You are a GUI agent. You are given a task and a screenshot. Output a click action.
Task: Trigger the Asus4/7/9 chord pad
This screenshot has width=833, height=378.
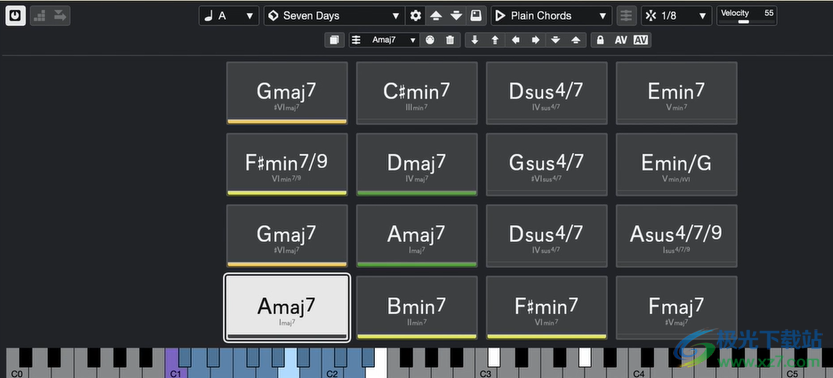(676, 236)
